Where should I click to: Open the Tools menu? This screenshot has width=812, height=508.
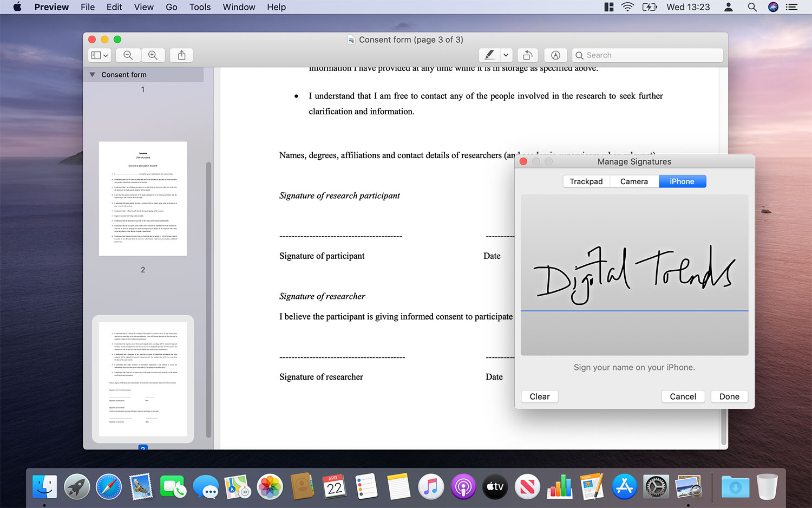point(200,7)
